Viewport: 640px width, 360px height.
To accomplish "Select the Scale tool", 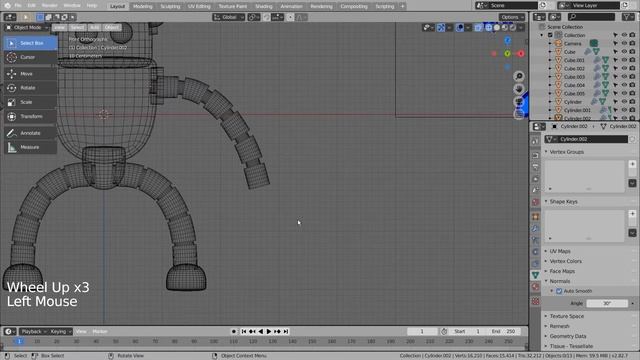I will pos(31,102).
